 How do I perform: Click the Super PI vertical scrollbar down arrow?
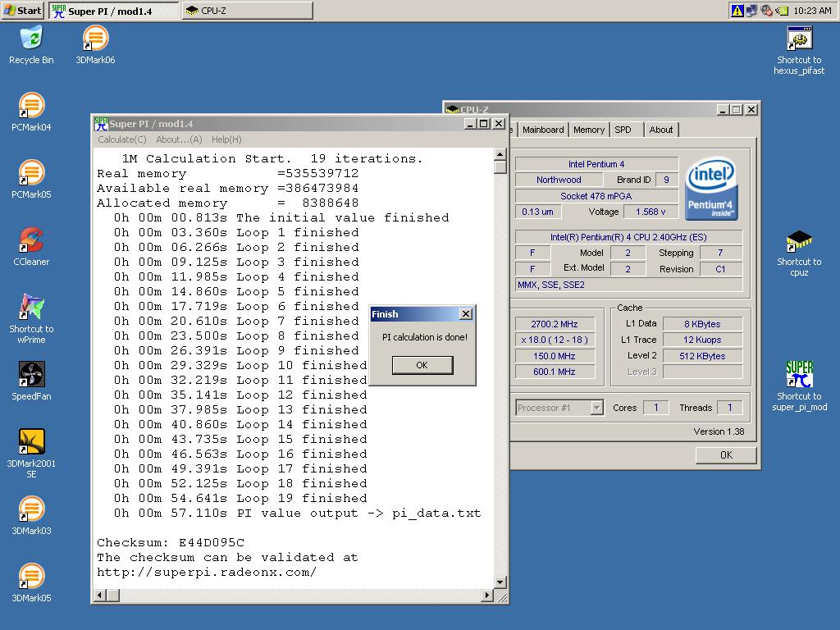[x=500, y=582]
